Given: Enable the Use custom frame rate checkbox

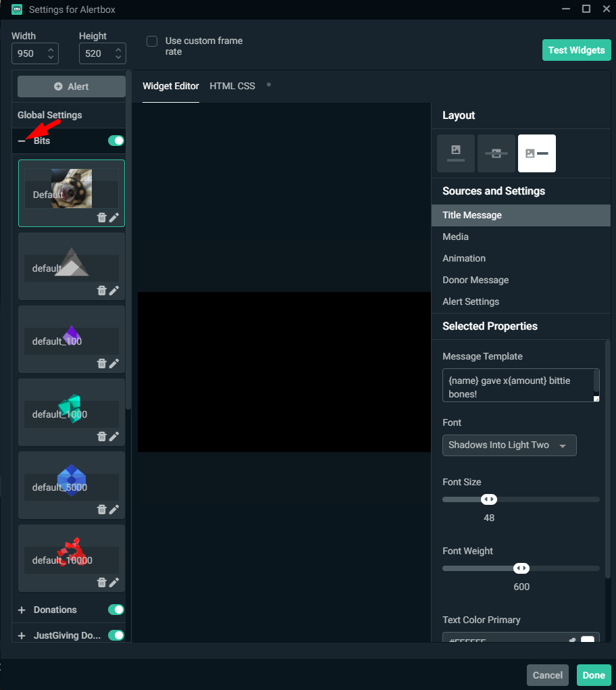Looking at the screenshot, I should click(152, 41).
